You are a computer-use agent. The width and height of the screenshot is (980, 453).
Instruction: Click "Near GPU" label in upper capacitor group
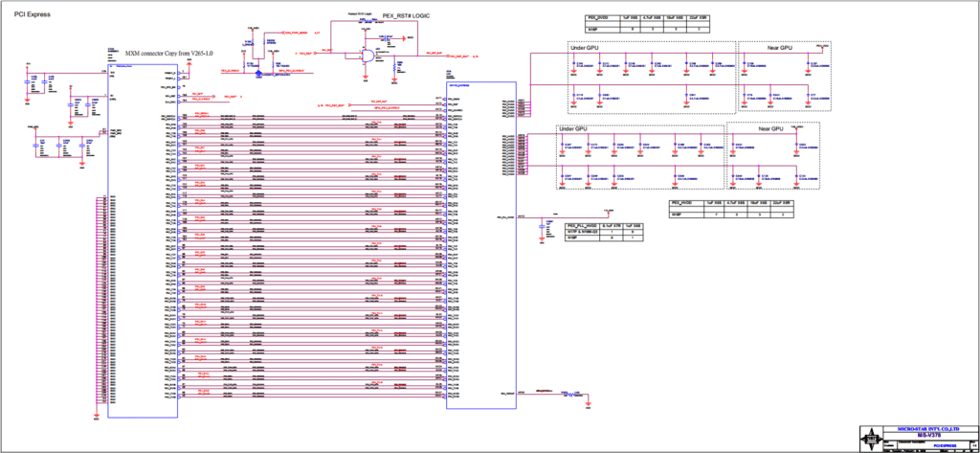[779, 48]
